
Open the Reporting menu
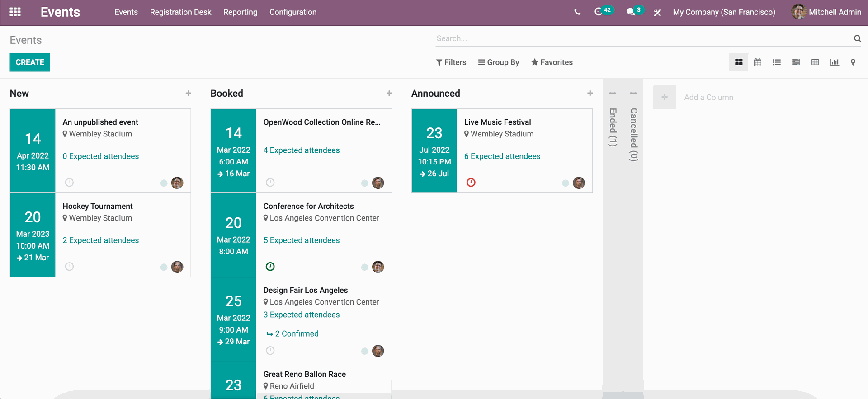coord(241,12)
